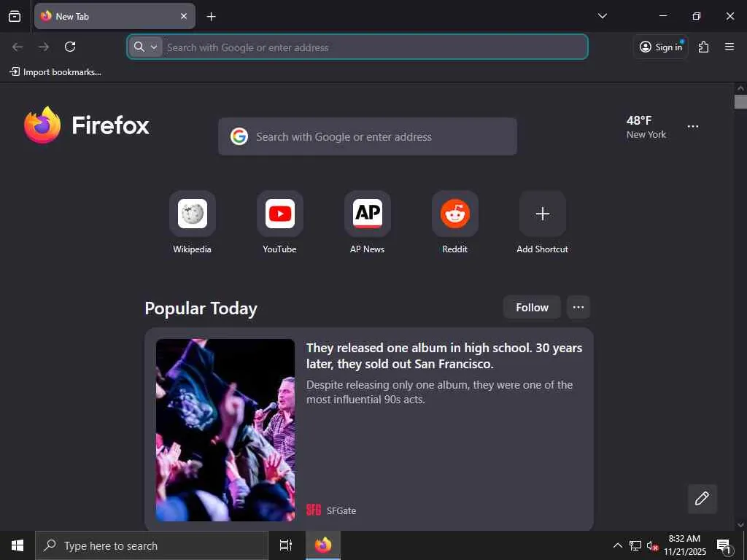
Task: Open the Wikipedia shortcut
Action: (193, 214)
